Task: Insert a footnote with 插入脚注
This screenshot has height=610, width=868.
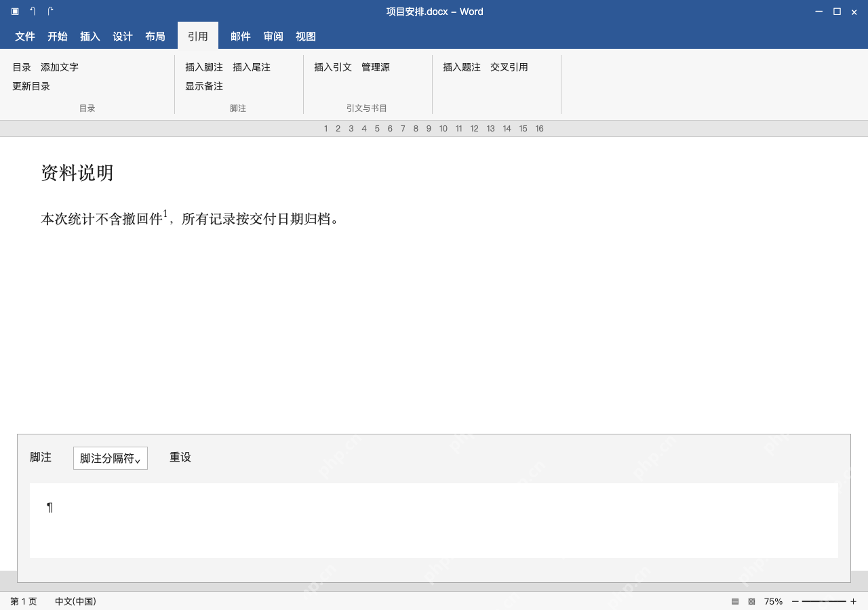Action: [x=204, y=67]
